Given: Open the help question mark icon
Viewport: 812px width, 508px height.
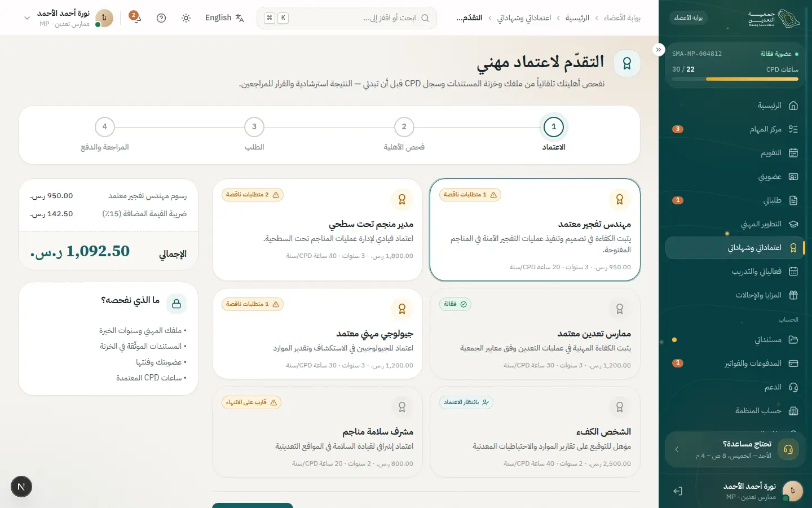Looking at the screenshot, I should click(161, 18).
